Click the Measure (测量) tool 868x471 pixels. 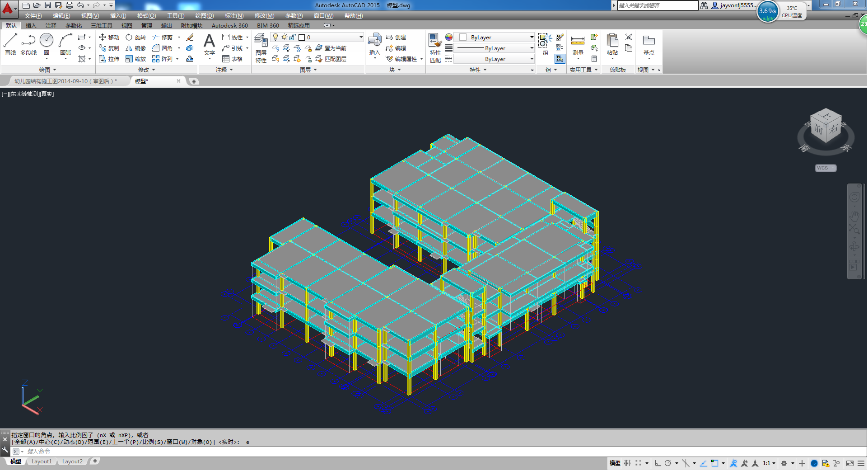pyautogui.click(x=578, y=44)
